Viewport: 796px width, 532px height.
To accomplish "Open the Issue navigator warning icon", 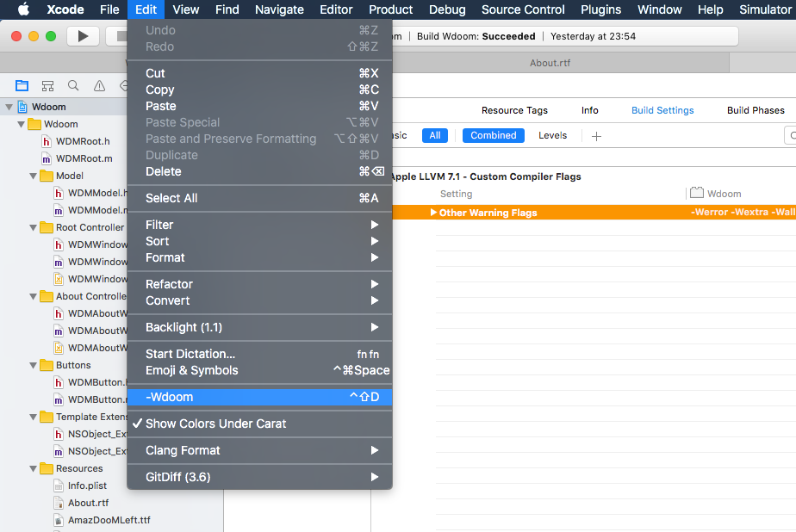I will [100, 86].
